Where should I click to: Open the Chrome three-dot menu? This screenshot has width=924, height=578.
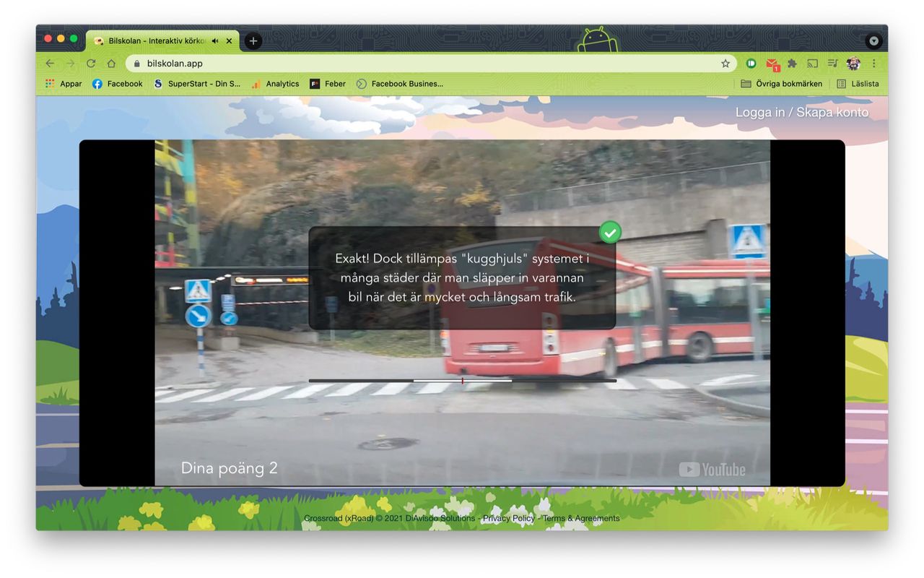click(873, 64)
